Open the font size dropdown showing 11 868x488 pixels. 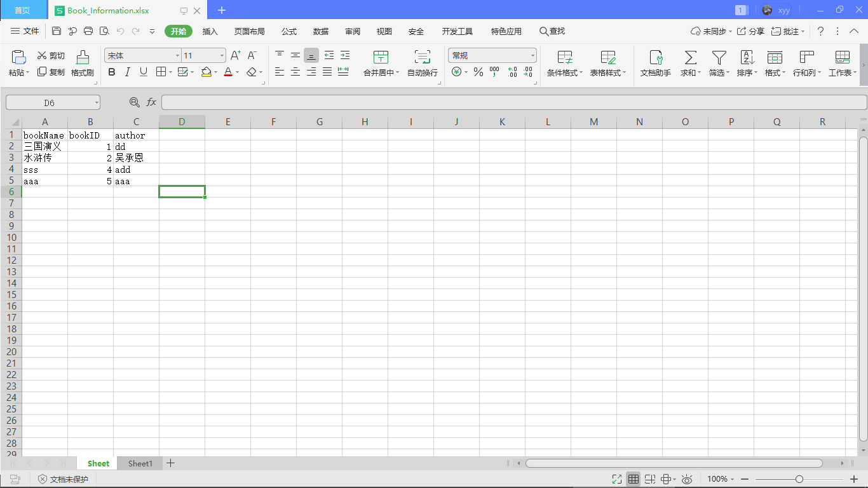click(222, 56)
